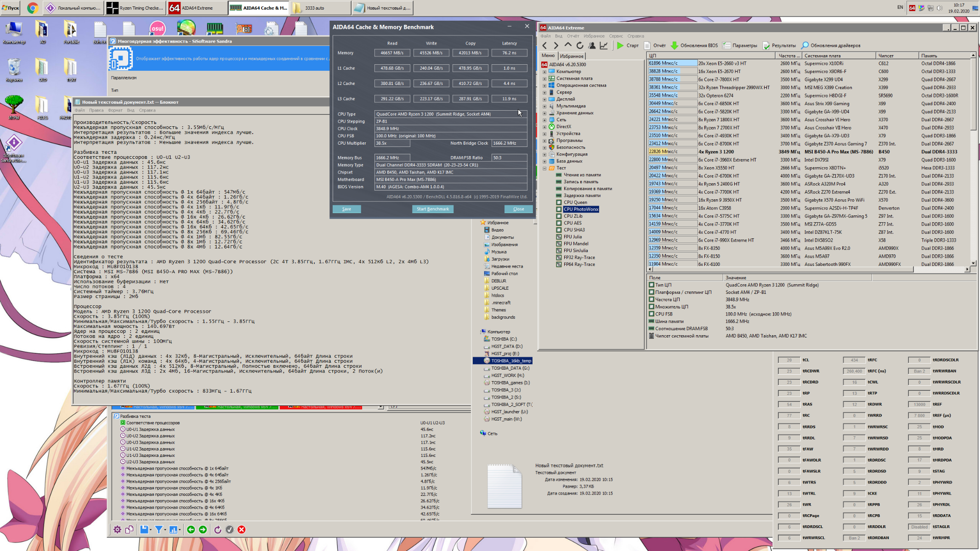980x551 pixels.
Task: Toggle checkbox next to Частота ЦП
Action: (x=651, y=299)
